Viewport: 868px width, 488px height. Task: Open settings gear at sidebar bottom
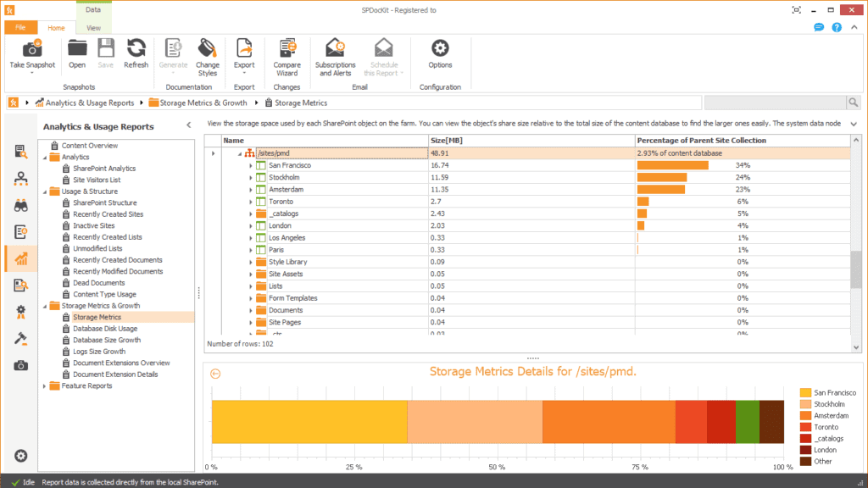(x=21, y=456)
